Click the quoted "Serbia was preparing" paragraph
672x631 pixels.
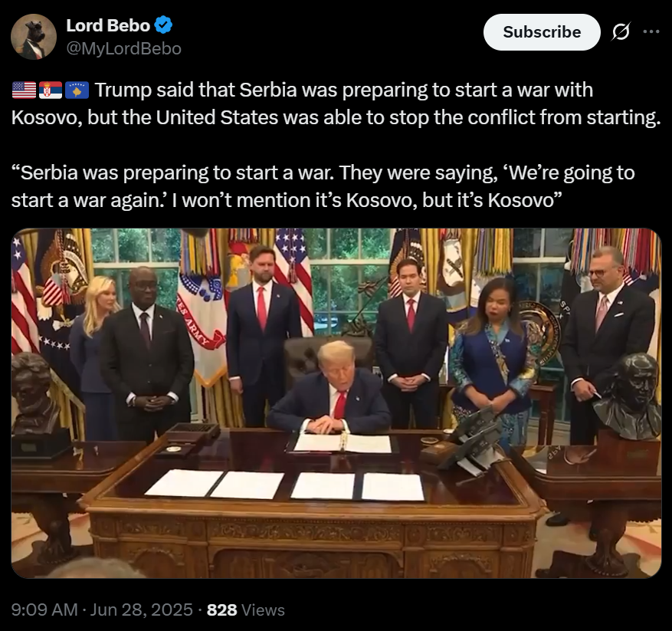pos(323,186)
